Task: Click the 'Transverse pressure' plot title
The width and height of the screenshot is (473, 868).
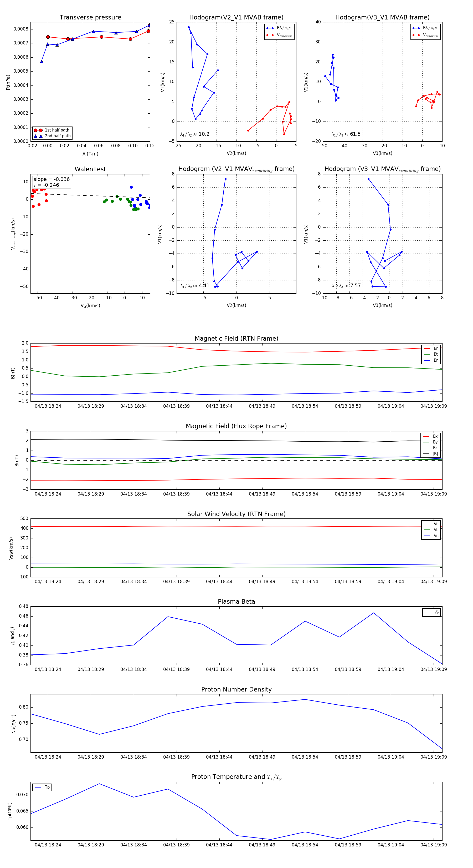Action: (90, 18)
